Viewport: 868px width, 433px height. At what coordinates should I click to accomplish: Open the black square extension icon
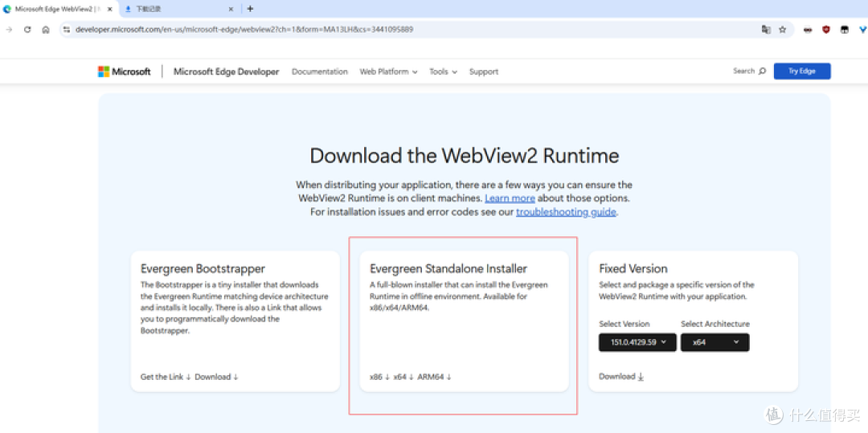844,30
